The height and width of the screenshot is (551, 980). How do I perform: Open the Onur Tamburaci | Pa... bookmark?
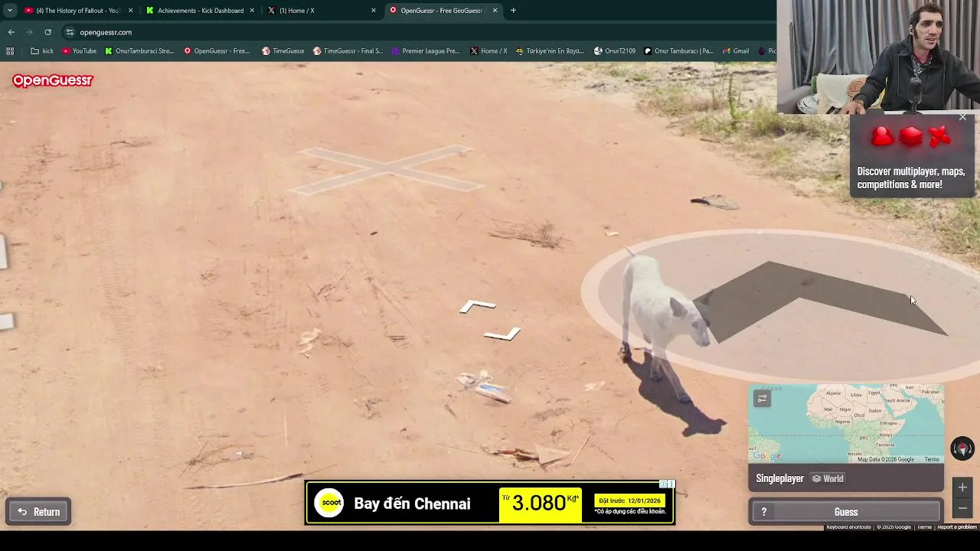pos(678,51)
